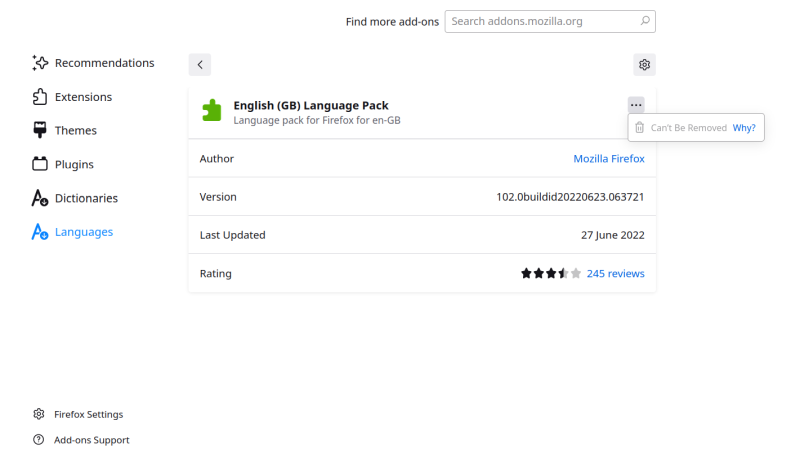
Task: Click the Themes paintbrush icon
Action: tap(40, 130)
